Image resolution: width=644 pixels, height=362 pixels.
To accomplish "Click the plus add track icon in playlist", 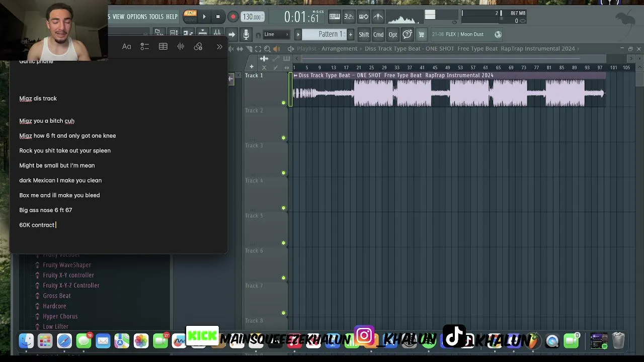I will coord(252,67).
